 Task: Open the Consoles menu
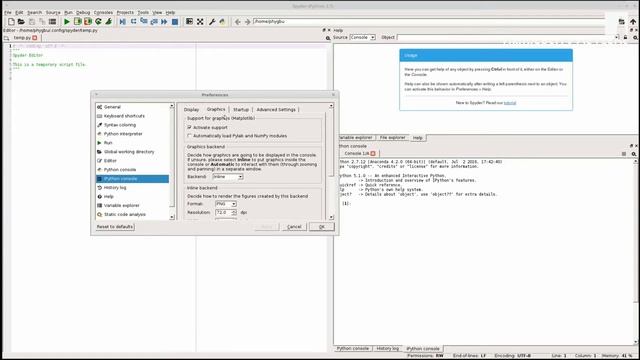point(103,13)
